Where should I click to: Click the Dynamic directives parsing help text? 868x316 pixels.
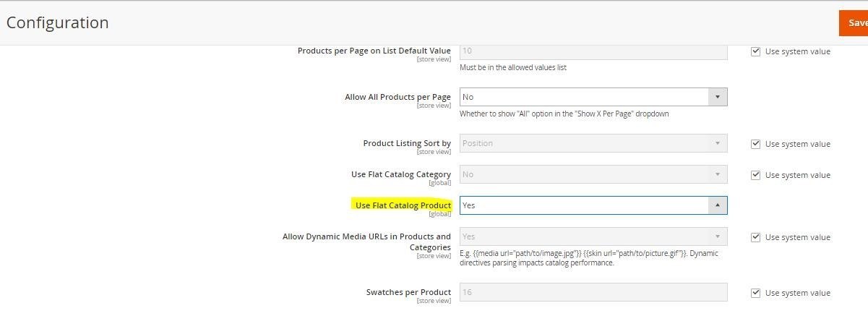coord(589,258)
